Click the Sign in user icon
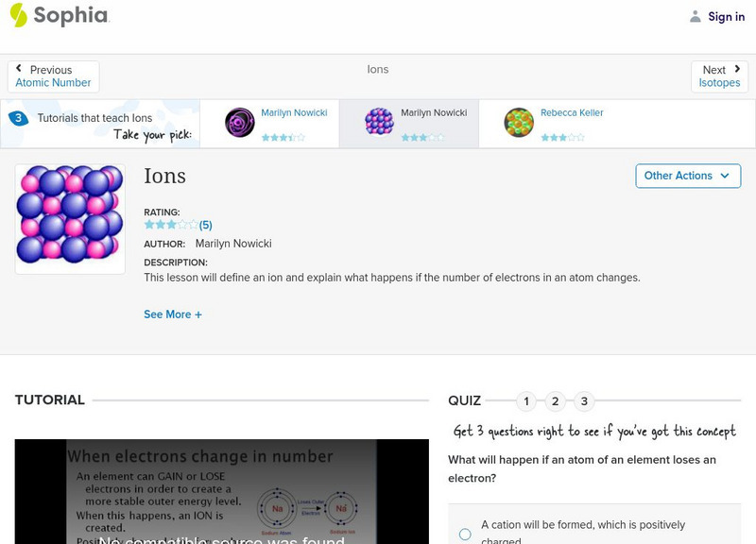 (x=696, y=16)
